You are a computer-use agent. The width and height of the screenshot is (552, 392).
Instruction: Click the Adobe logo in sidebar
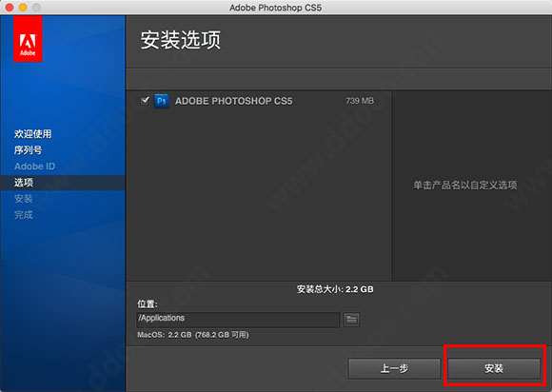click(x=29, y=39)
